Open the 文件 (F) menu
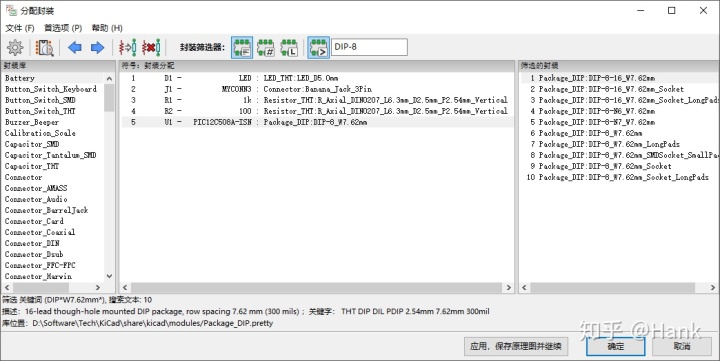The width and height of the screenshot is (720, 361). point(20,28)
